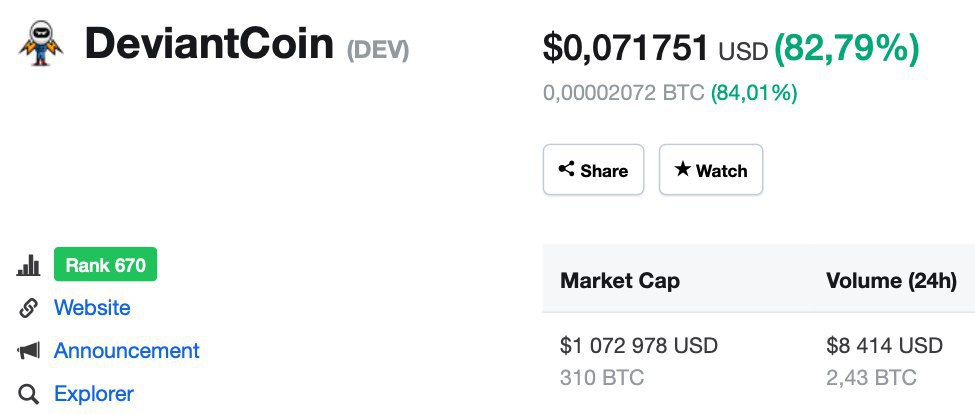
Task: Click the share icon in Share button
Action: point(567,170)
